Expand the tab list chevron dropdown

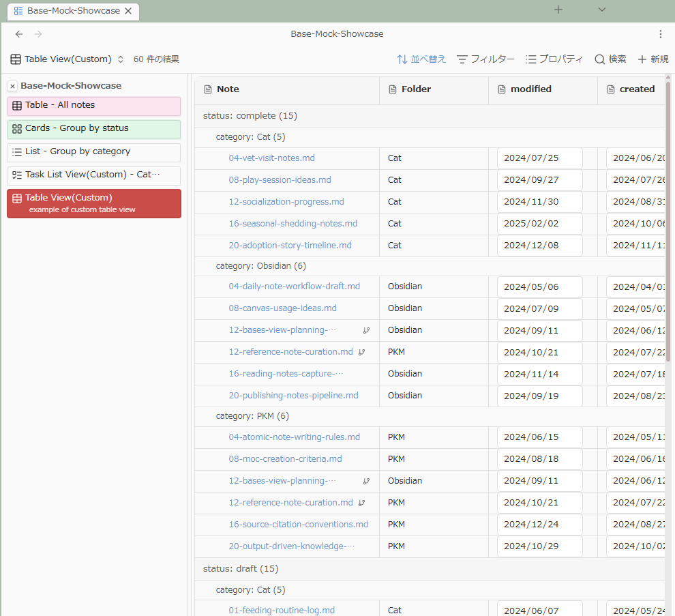point(602,10)
